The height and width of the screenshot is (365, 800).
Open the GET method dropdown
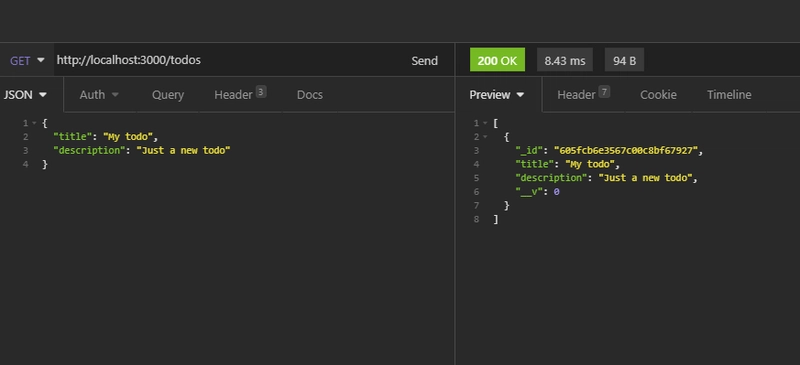pos(27,61)
